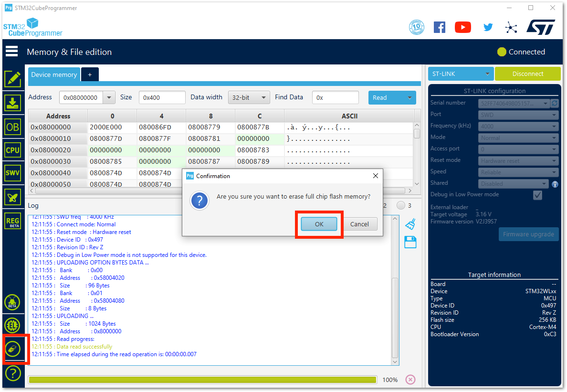Select log verbosity level 3
This screenshot has height=392, width=567.
(400, 205)
